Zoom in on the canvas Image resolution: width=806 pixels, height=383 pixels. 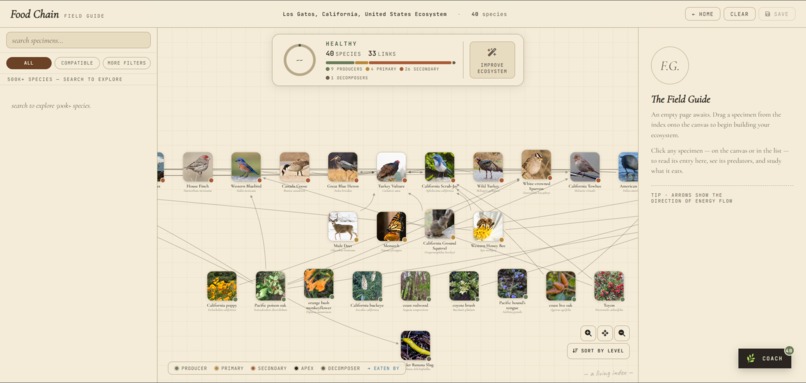(588, 333)
